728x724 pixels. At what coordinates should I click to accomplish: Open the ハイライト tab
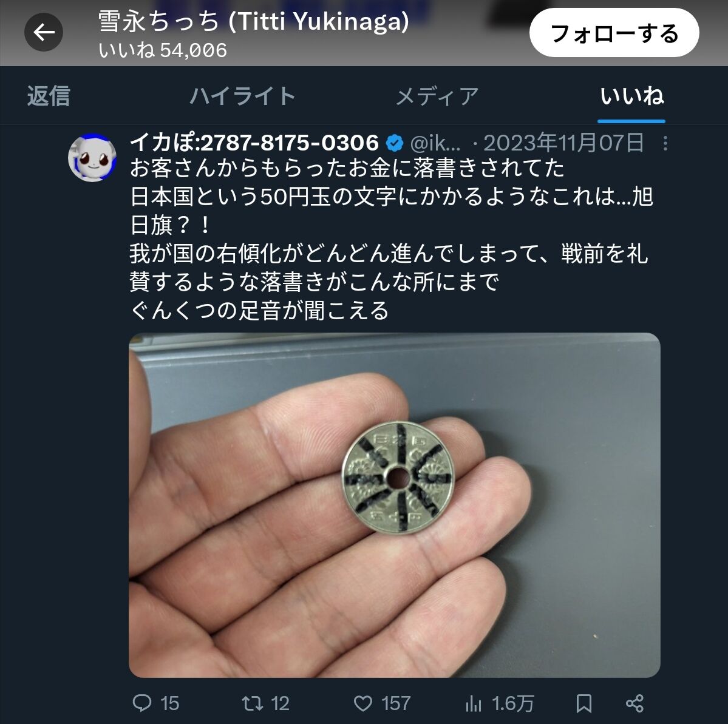[242, 96]
